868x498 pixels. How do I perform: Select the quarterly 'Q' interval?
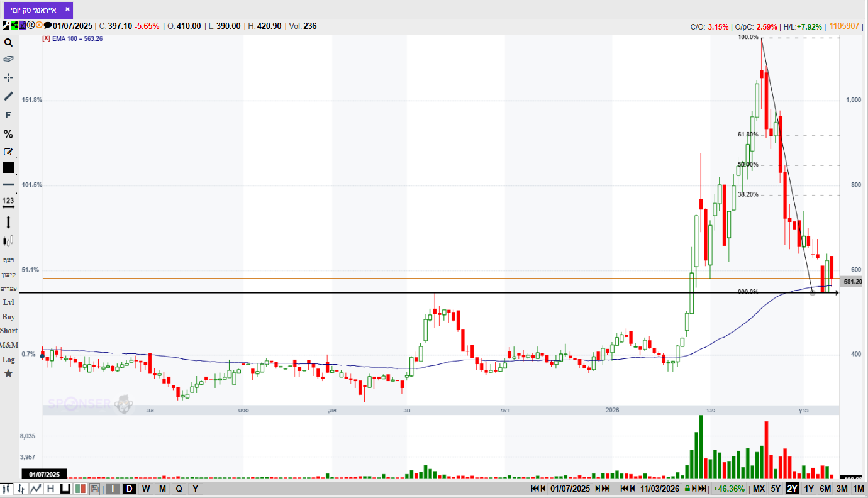[x=179, y=489]
